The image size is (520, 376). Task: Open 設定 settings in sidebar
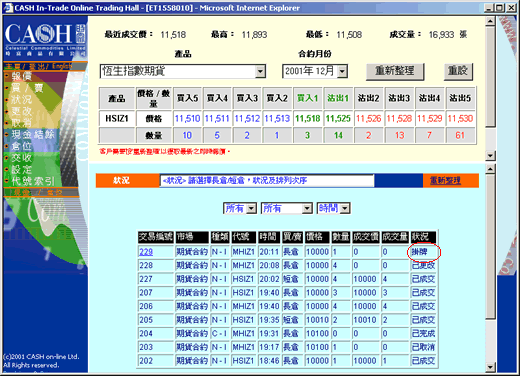pyautogui.click(x=22, y=169)
